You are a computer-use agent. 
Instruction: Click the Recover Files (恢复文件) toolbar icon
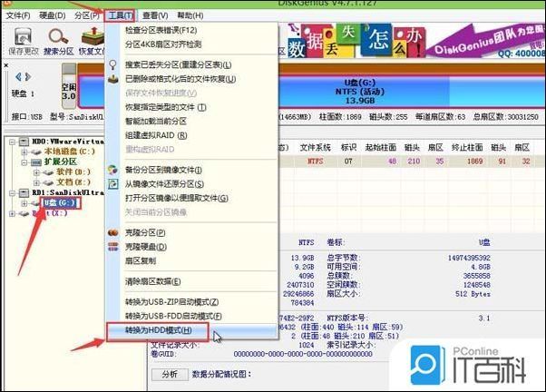(92, 41)
